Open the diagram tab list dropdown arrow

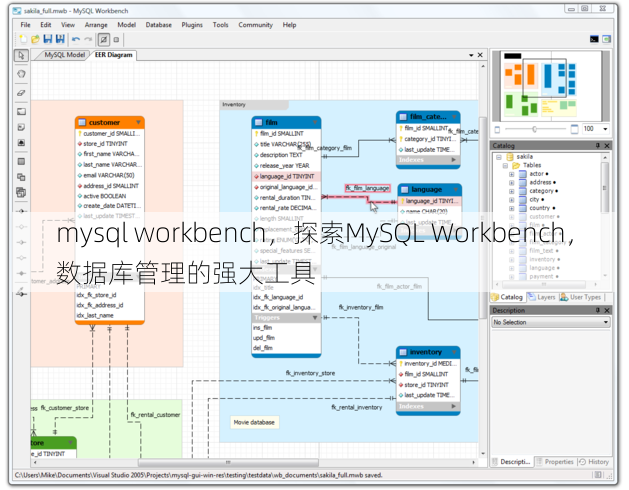click(471, 55)
